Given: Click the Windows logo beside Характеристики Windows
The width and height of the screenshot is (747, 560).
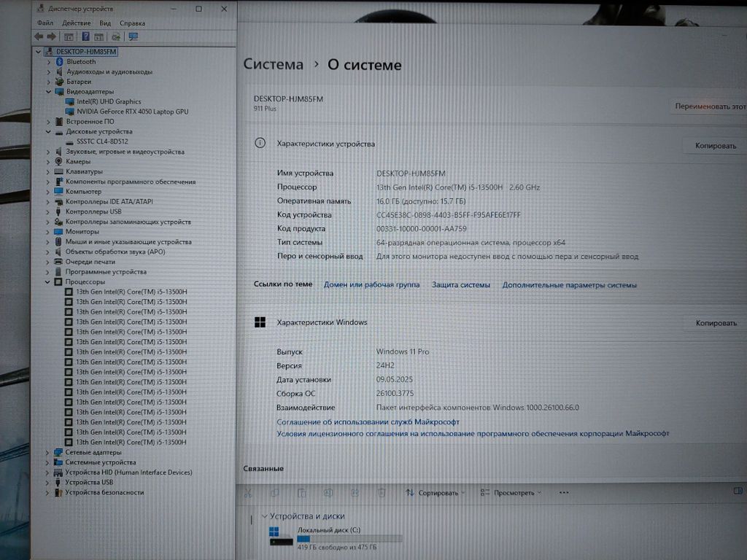Looking at the screenshot, I should (x=260, y=322).
